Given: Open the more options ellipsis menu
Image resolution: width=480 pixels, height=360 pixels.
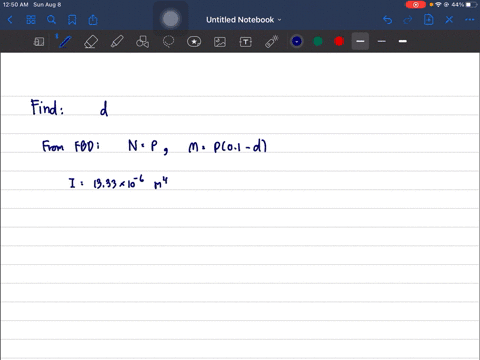Looking at the screenshot, I should (x=470, y=20).
